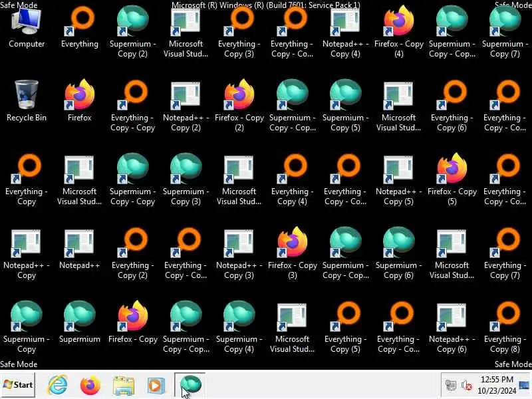532x399 pixels.
Task: Open the network tray icon
Action: (x=451, y=386)
